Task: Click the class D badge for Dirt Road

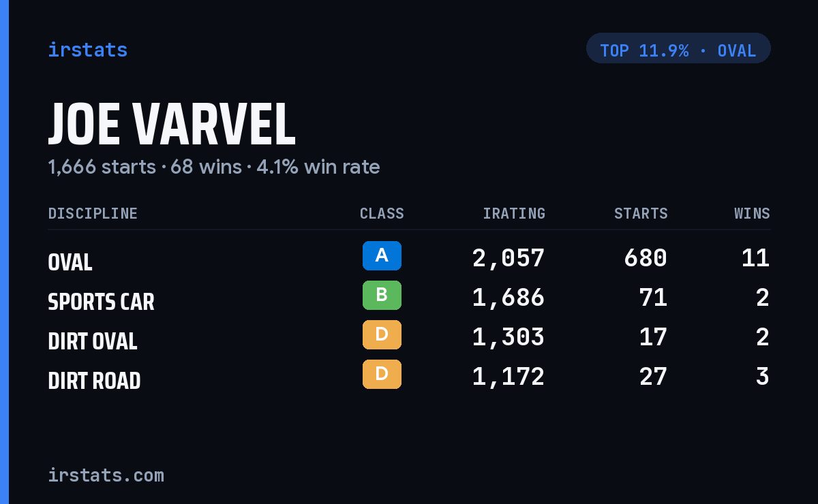Action: 382,374
